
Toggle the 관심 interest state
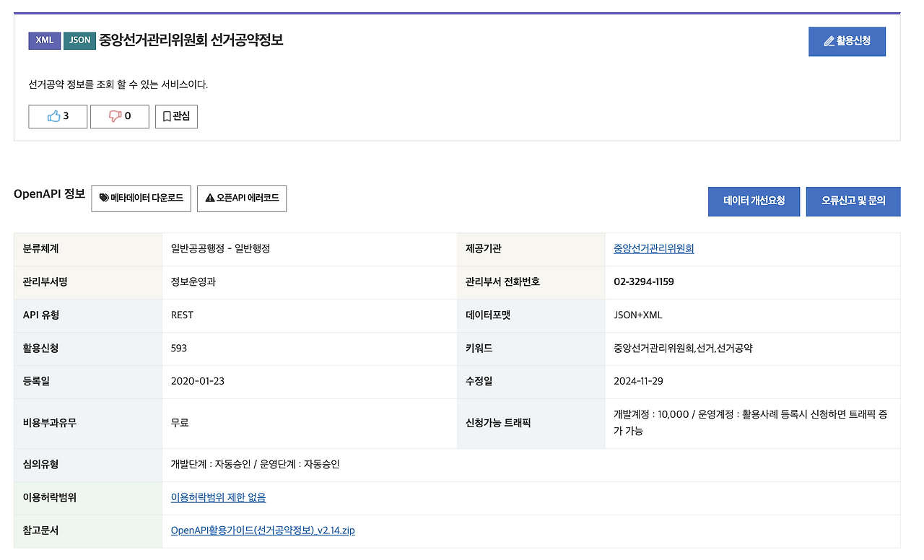176,116
